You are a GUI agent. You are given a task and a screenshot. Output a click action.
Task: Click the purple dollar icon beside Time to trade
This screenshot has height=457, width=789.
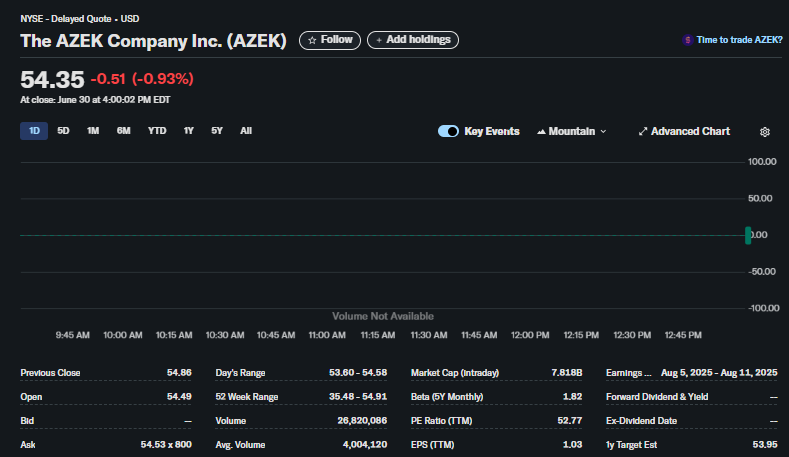687,40
